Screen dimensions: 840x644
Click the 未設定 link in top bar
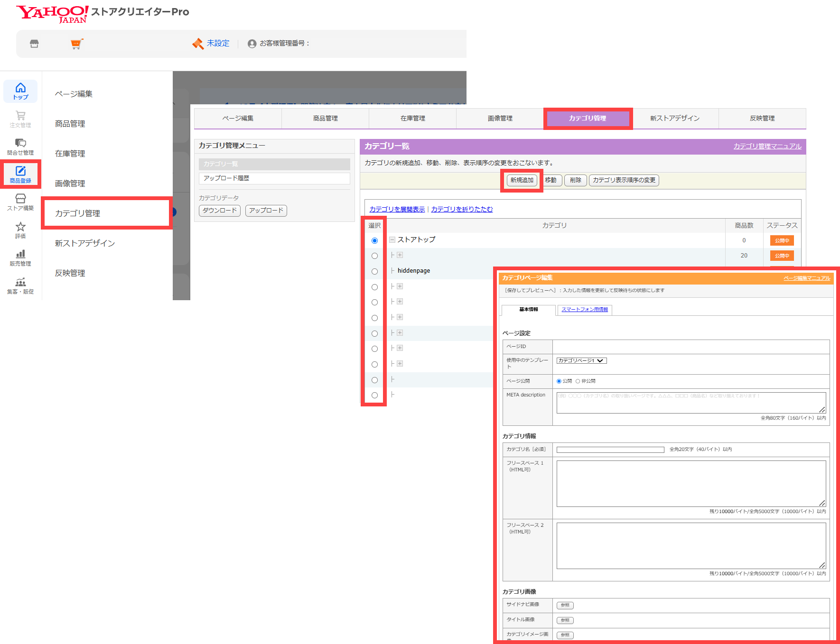point(218,43)
